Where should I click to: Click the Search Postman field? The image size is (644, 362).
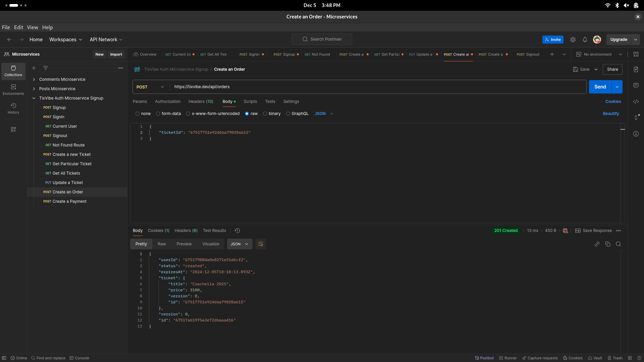[x=322, y=39]
